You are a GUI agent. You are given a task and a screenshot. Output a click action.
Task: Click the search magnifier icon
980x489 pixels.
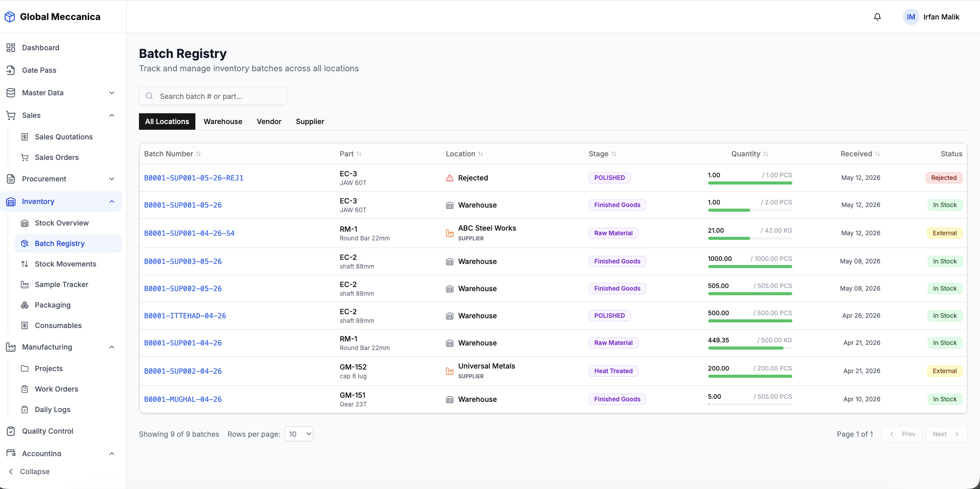149,96
